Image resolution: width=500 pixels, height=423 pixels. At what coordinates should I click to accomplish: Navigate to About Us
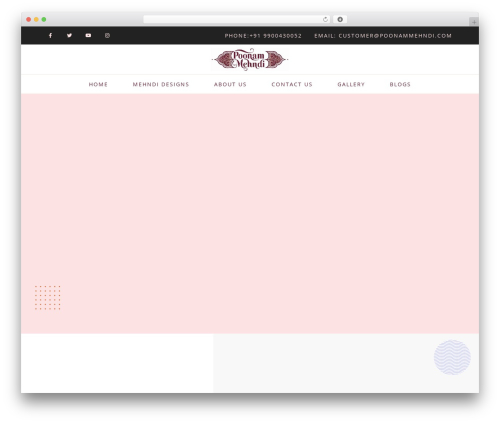pyautogui.click(x=230, y=84)
